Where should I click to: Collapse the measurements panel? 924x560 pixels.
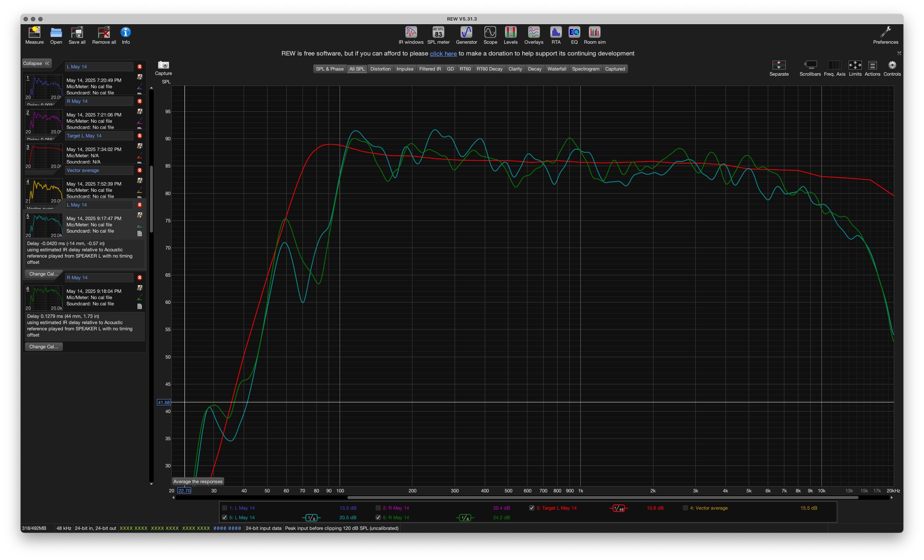(x=36, y=63)
